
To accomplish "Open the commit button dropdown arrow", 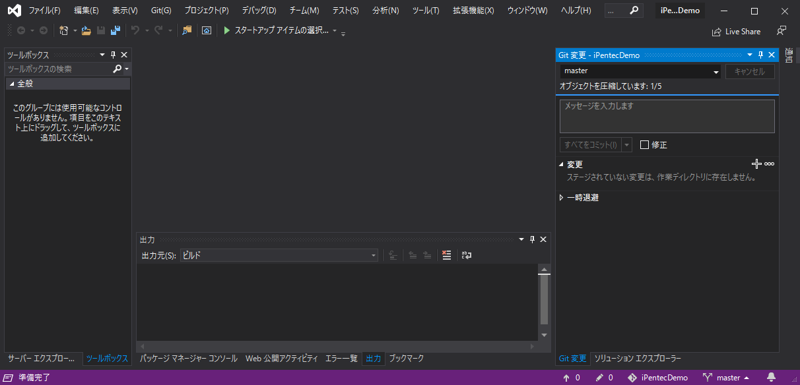I will click(x=627, y=145).
